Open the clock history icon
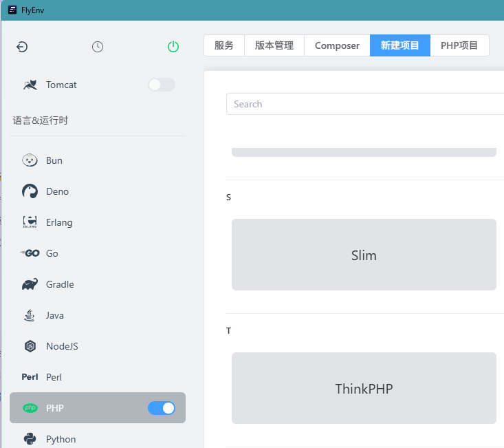Viewport: 504px width, 448px height. coord(98,47)
